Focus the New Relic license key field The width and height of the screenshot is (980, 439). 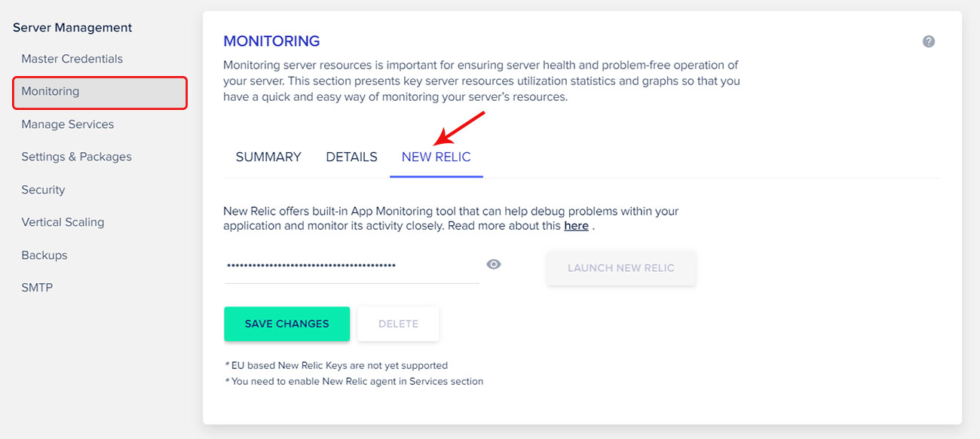(x=351, y=266)
